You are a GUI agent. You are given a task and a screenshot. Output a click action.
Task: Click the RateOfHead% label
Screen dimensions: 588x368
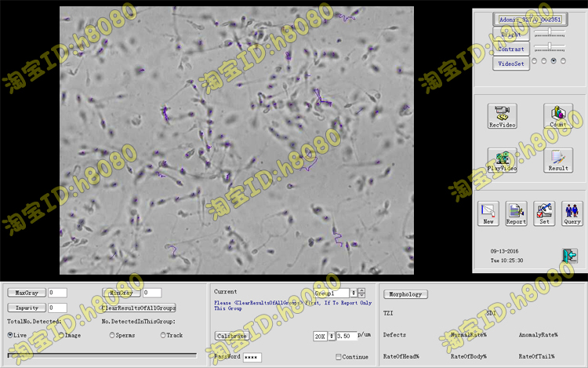click(x=401, y=356)
